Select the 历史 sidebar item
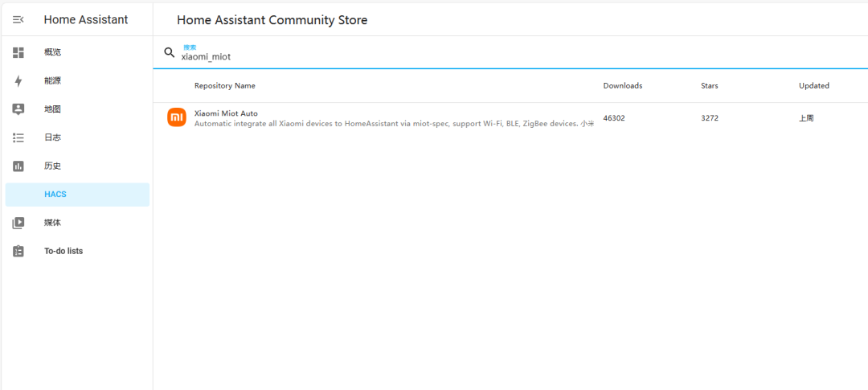 point(77,166)
